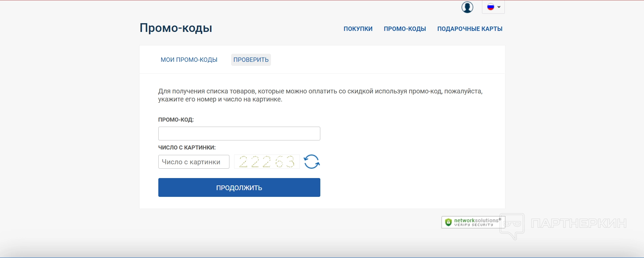Screen dimensions: 644x258
Task: Open the user account profile icon
Action: tap(467, 7)
